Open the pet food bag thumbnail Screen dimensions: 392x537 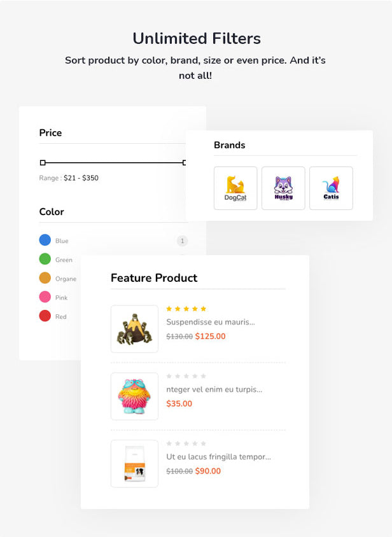(x=134, y=464)
